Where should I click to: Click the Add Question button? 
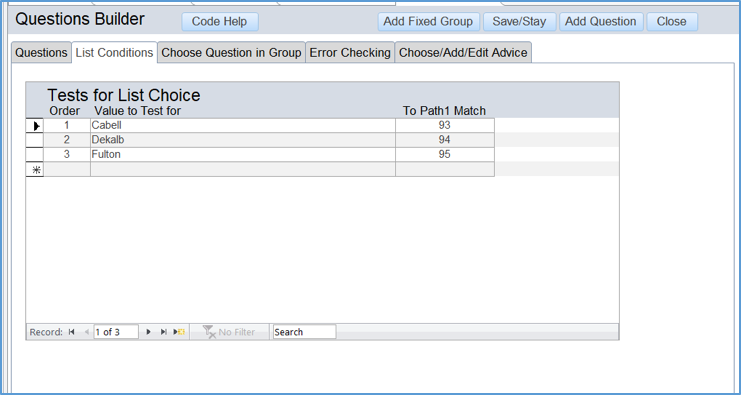pos(601,22)
